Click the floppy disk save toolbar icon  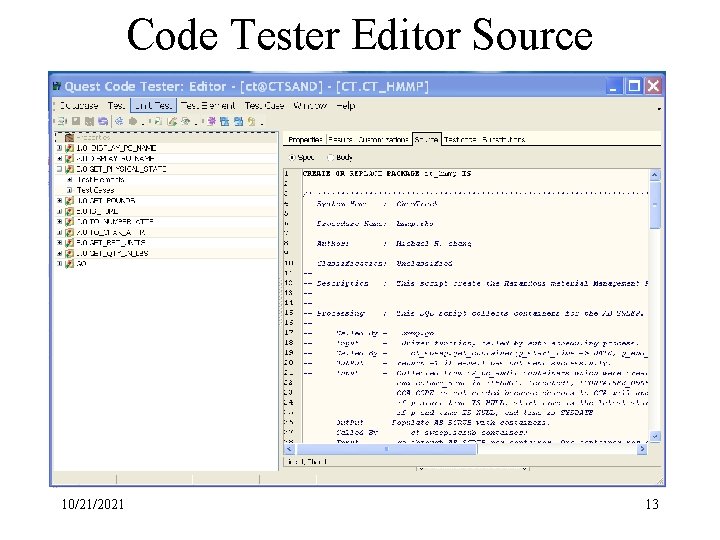pos(76,121)
